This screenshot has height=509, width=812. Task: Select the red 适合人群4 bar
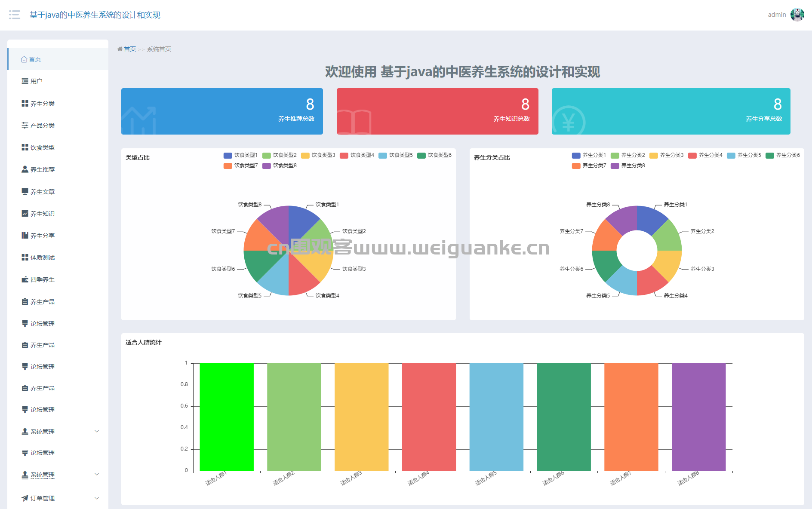point(429,417)
